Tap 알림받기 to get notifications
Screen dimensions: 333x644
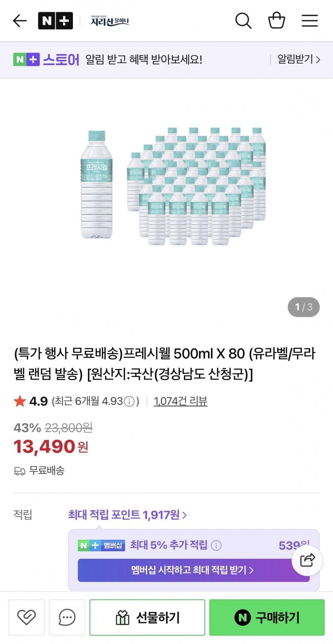click(x=299, y=59)
